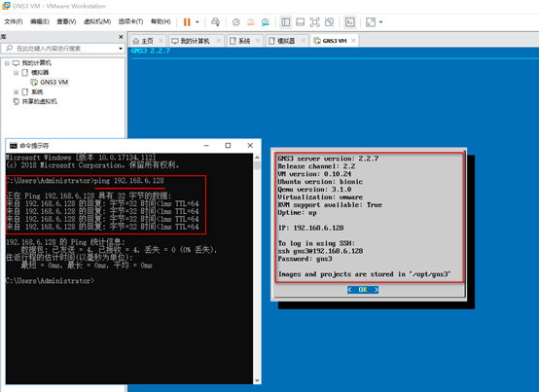
Task: Take a snapshot using clock icon
Action: pyautogui.click(x=236, y=22)
